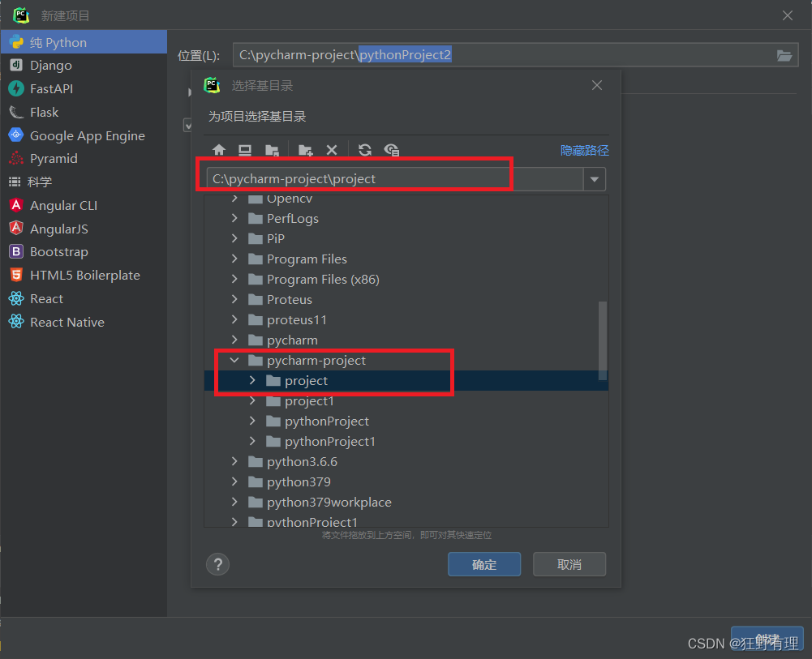Expand the python379 folder
The width and height of the screenshot is (812, 659).
(234, 481)
